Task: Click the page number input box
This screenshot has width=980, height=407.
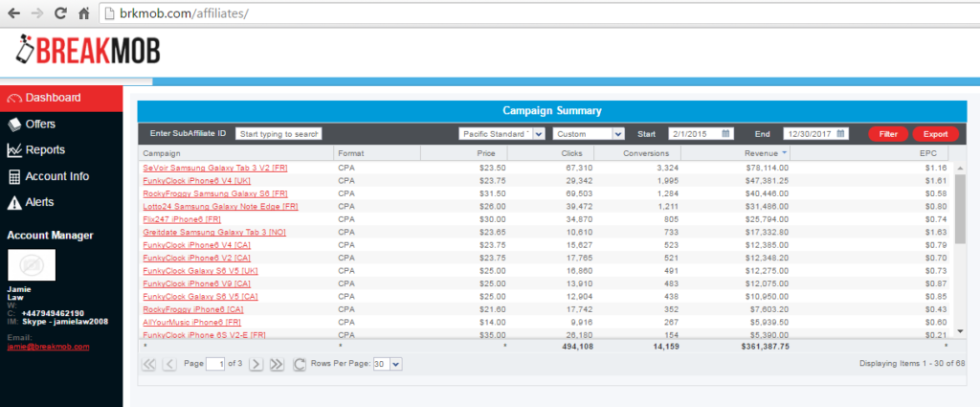Action: 215,364
